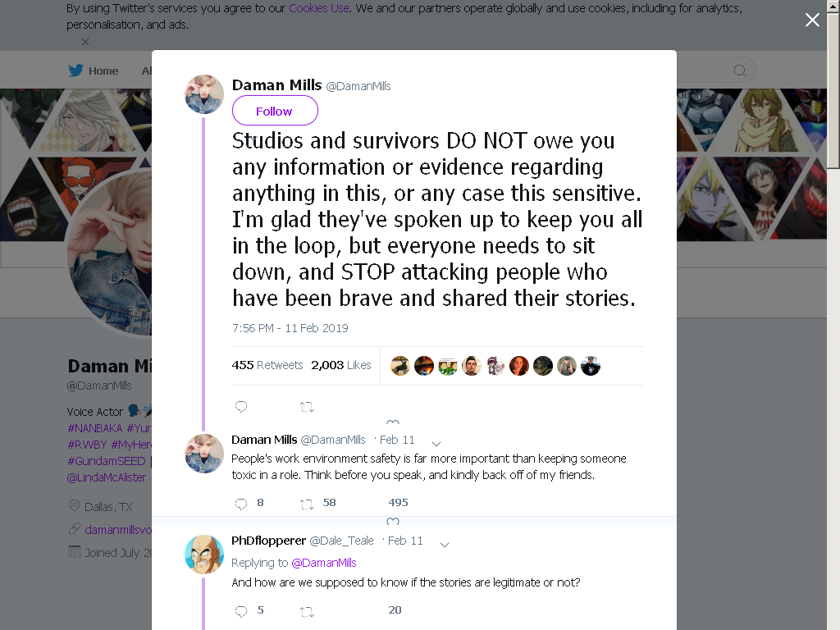Viewport: 840px width, 630px height.
Task: Click the retweet icon under the main tweet
Action: tap(307, 407)
